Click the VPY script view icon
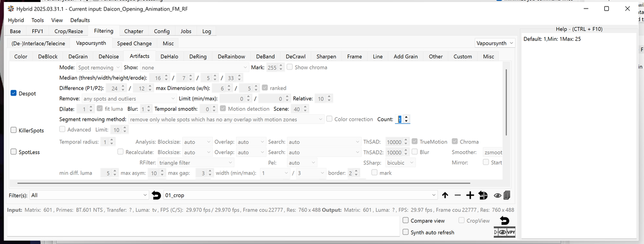Screen dimensions: 644x244 [x=511, y=232]
